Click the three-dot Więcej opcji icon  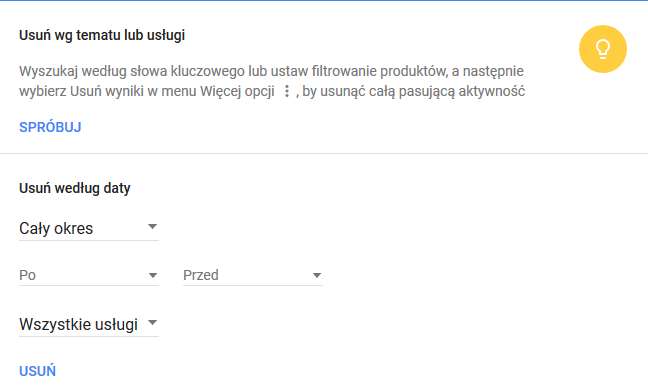(286, 91)
